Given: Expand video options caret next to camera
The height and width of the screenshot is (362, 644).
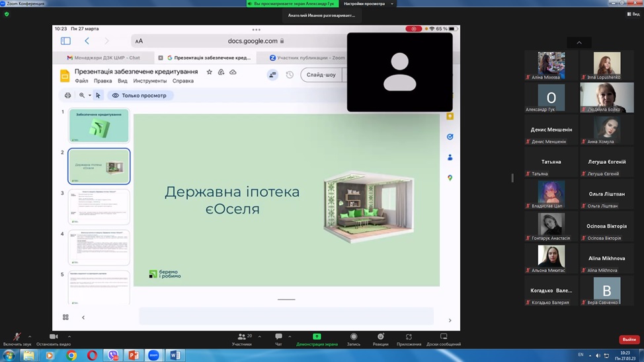Looking at the screenshot, I should coord(69,336).
